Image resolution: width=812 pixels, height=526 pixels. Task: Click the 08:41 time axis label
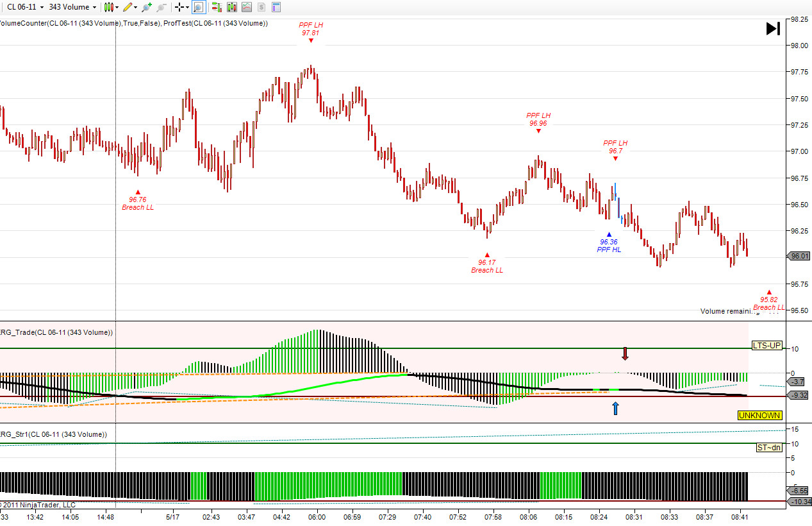coord(740,516)
